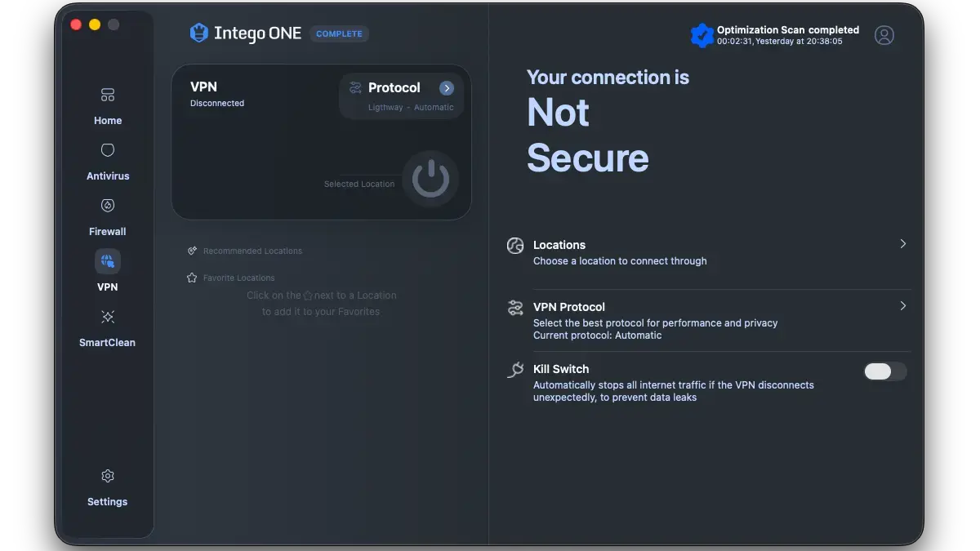
Task: Open VPN Protocol settings via its chevron
Action: (902, 305)
